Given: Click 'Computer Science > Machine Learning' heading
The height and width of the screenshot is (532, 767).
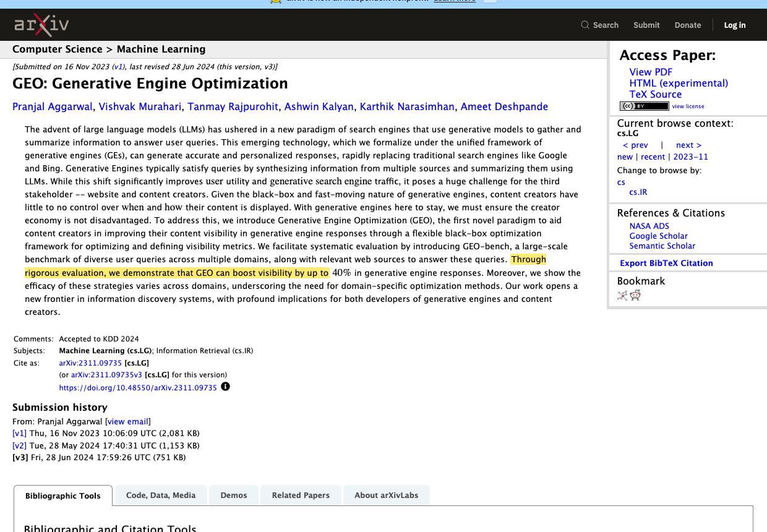Looking at the screenshot, I should 109,49.
